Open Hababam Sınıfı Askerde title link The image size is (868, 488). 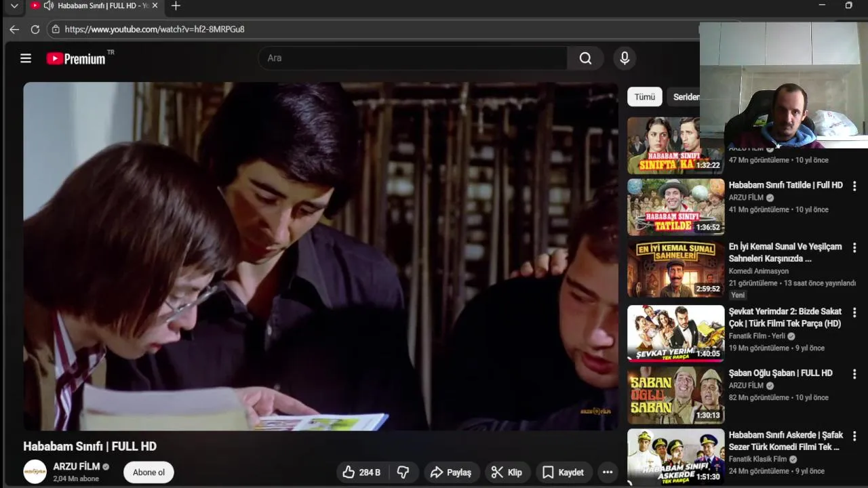785,441
